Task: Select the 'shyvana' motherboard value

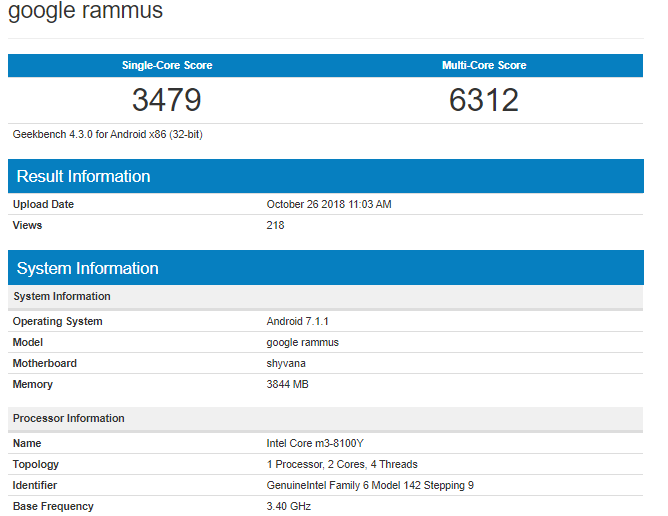Action: 286,363
